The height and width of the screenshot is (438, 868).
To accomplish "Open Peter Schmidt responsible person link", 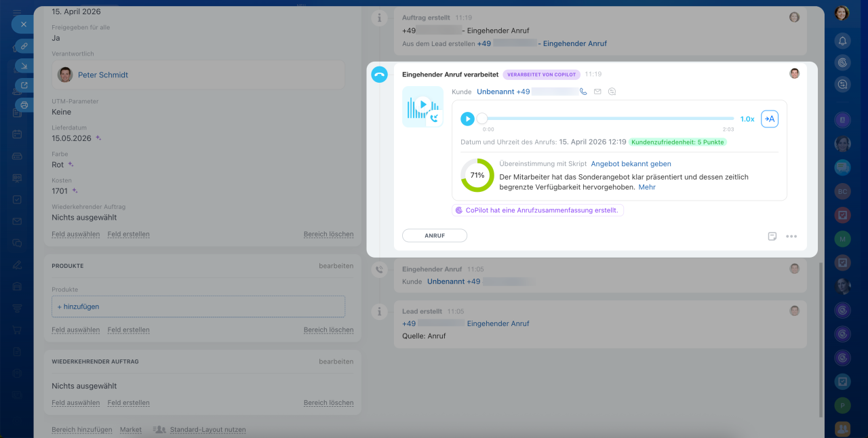I will coord(102,75).
